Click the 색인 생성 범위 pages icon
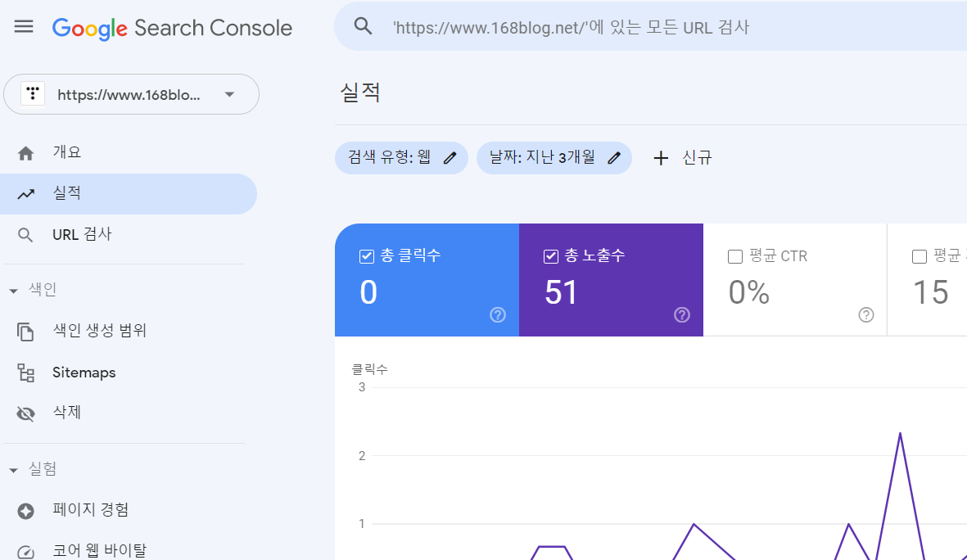 coord(25,331)
